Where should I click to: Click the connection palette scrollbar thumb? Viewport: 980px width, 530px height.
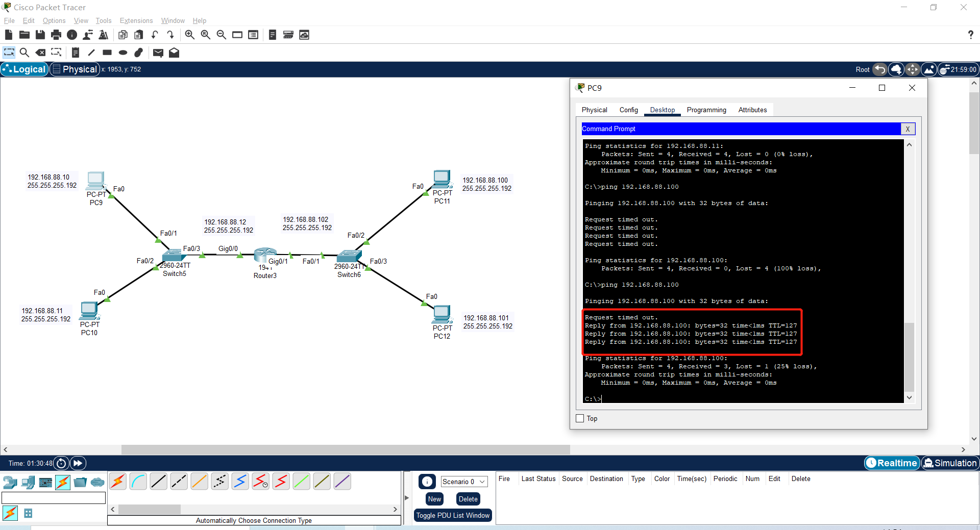pyautogui.click(x=150, y=509)
